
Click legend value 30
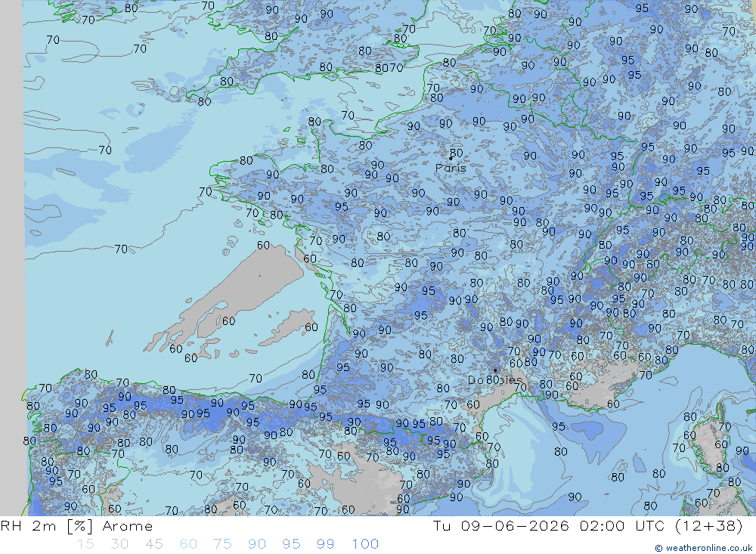coord(119,544)
